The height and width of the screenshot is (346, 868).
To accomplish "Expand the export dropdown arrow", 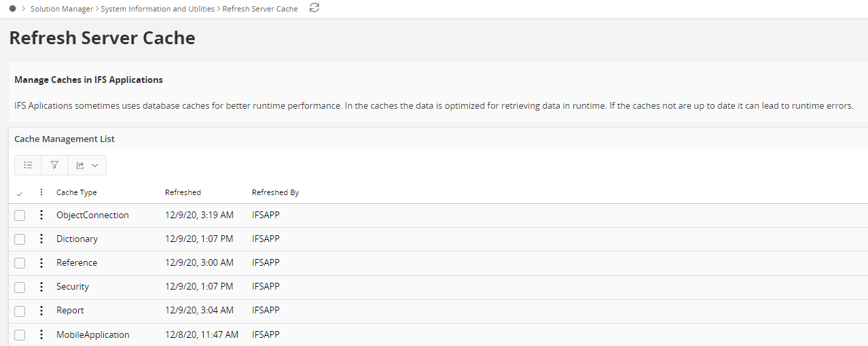I will (x=95, y=165).
